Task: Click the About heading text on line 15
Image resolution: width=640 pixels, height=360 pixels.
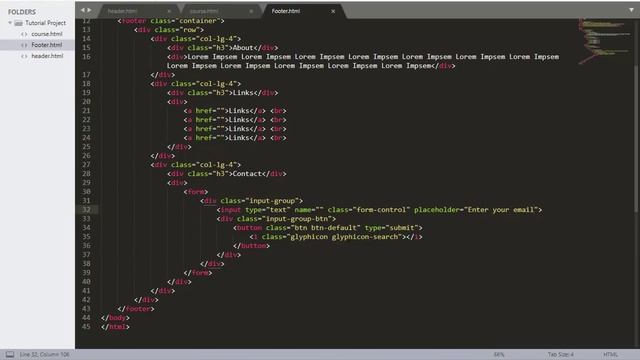Action: (243, 48)
